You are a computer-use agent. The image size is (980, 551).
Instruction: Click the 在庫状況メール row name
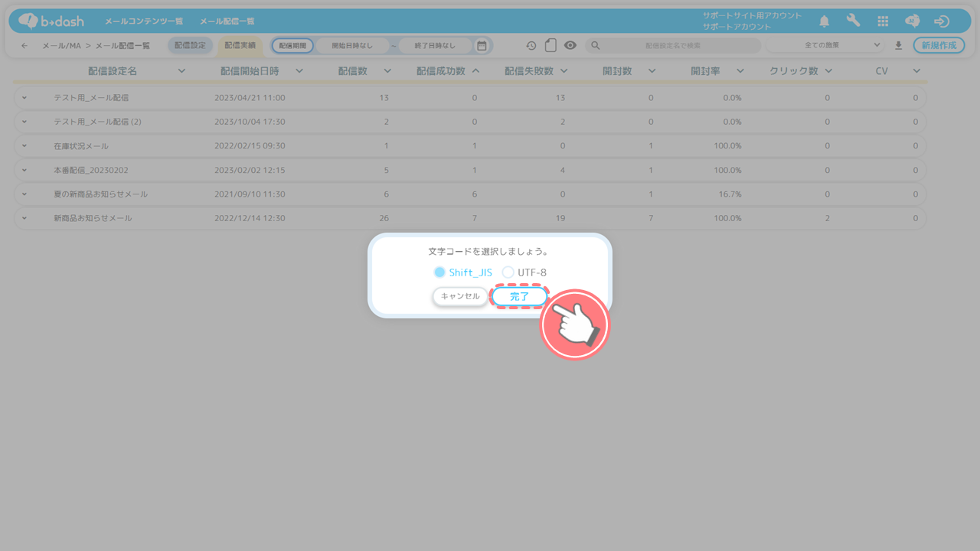81,146
